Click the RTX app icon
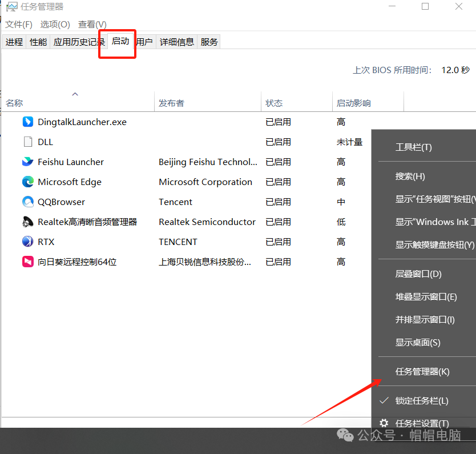The width and height of the screenshot is (476, 454). tap(28, 242)
